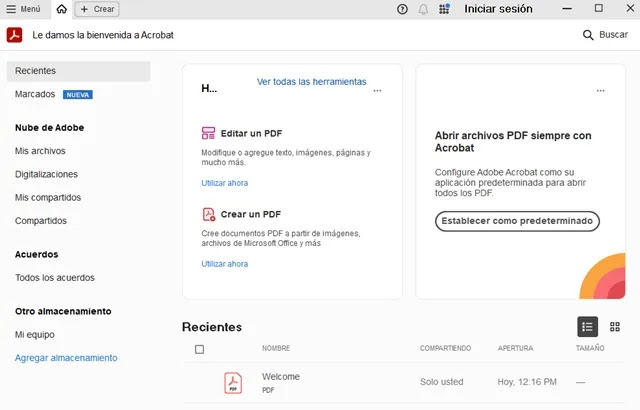
Task: Open the Adobe apps grid icon
Action: pyautogui.click(x=444, y=9)
